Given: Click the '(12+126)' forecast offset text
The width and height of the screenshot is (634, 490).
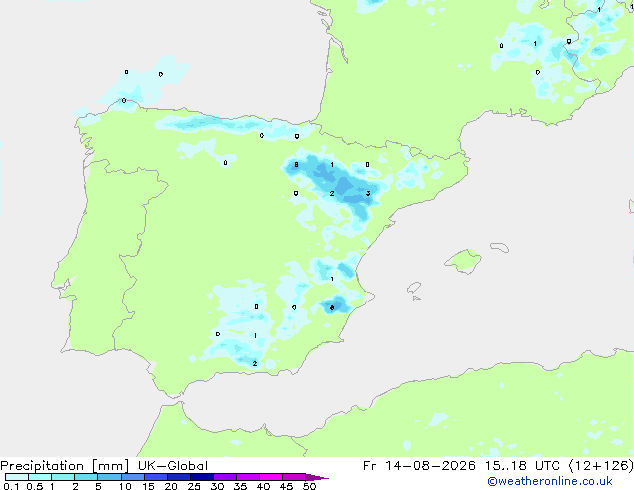Looking at the screenshot, I should [x=601, y=466].
